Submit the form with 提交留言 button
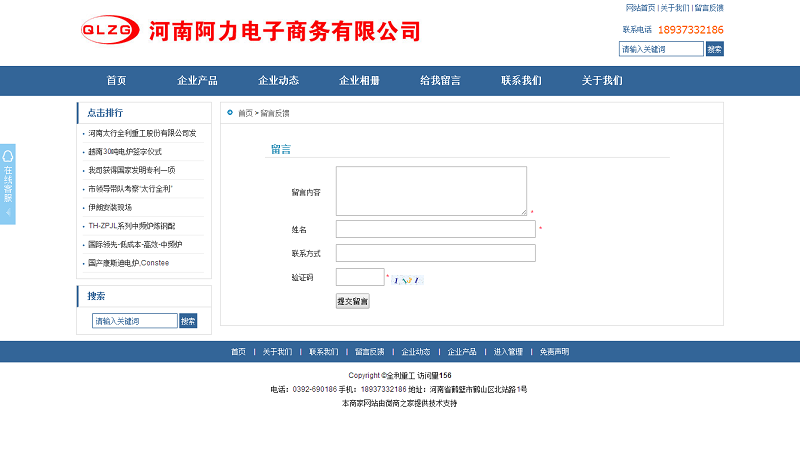Viewport: 800px width, 475px height. coord(353,301)
